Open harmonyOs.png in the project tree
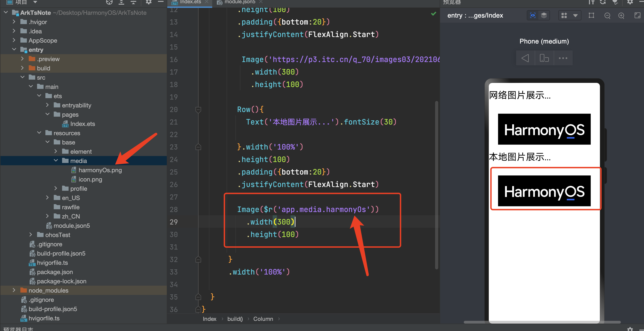Screen dimensions: 644x331 [100, 170]
